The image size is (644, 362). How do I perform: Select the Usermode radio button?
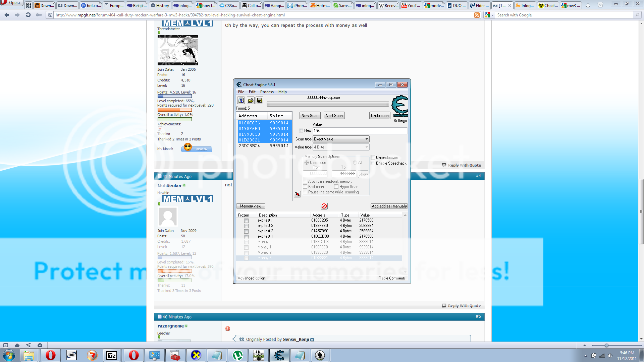[306, 163]
